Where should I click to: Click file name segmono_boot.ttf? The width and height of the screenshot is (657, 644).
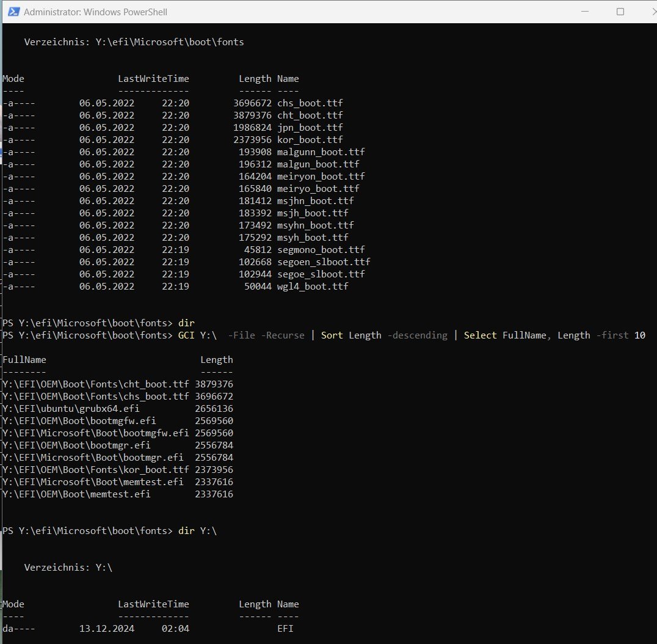coord(321,249)
